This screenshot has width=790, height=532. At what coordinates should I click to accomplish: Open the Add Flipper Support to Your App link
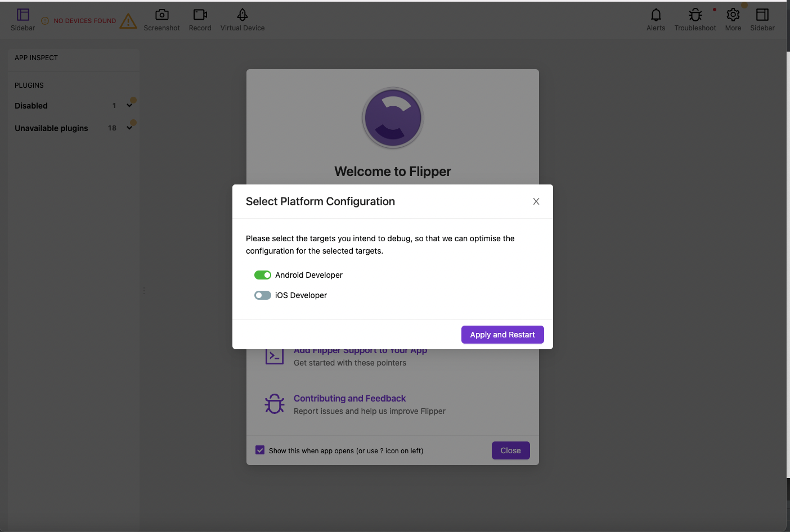(360, 351)
